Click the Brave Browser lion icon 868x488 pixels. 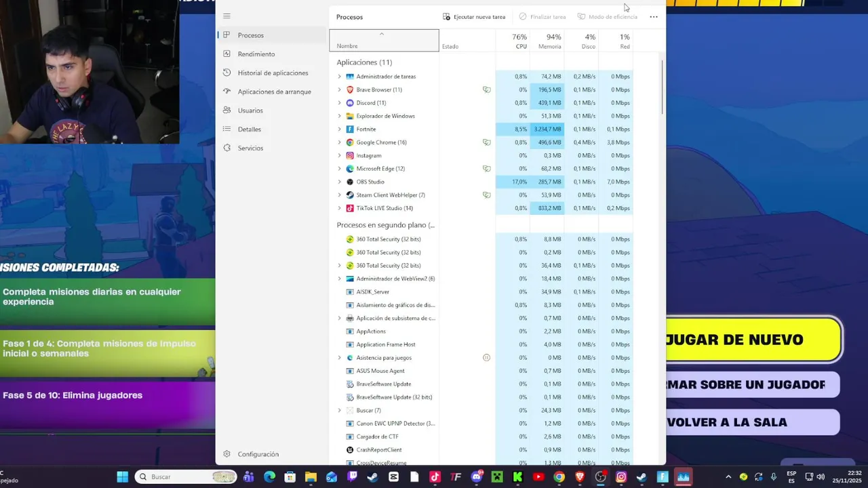pyautogui.click(x=350, y=89)
